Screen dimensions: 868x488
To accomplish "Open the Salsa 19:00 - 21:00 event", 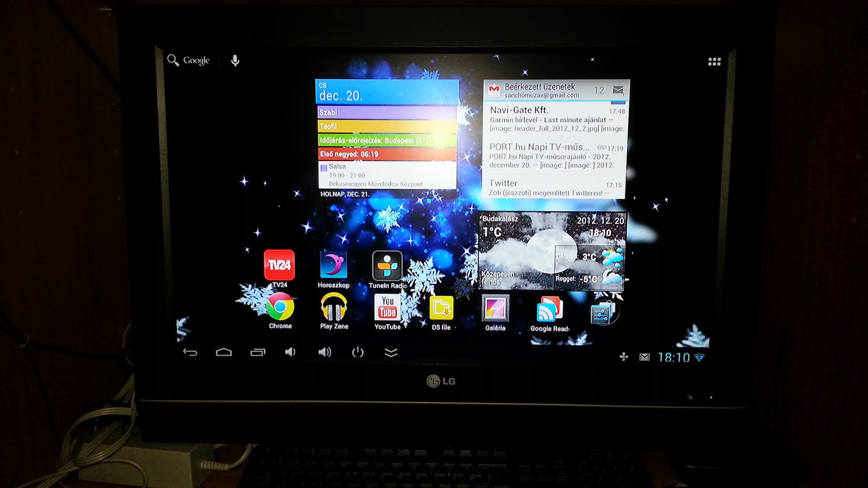I will (387, 175).
